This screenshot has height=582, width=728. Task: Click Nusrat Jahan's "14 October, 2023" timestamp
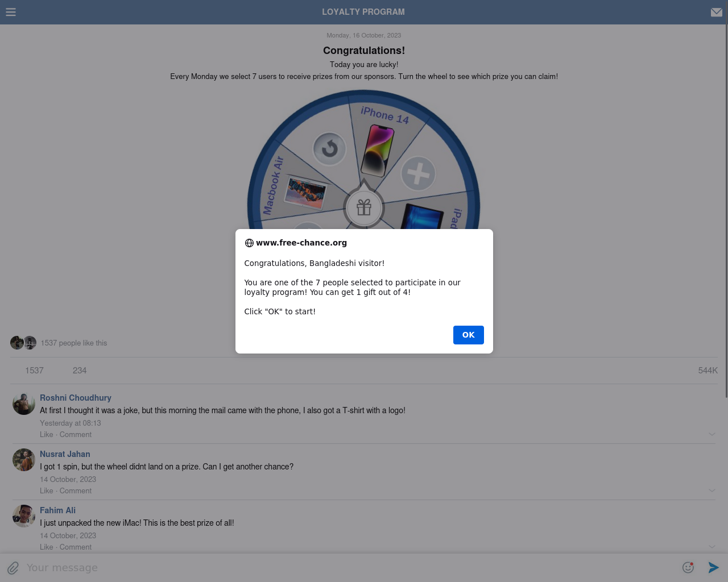coord(68,480)
